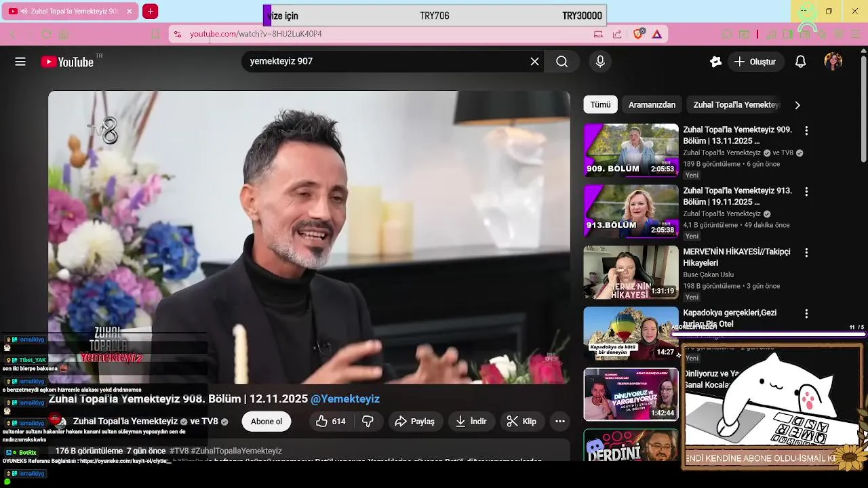The height and width of the screenshot is (488, 868).
Task: Open title Zuhal Topal'la Yemekteyiz 913. Bölüm
Action: pos(737,197)
